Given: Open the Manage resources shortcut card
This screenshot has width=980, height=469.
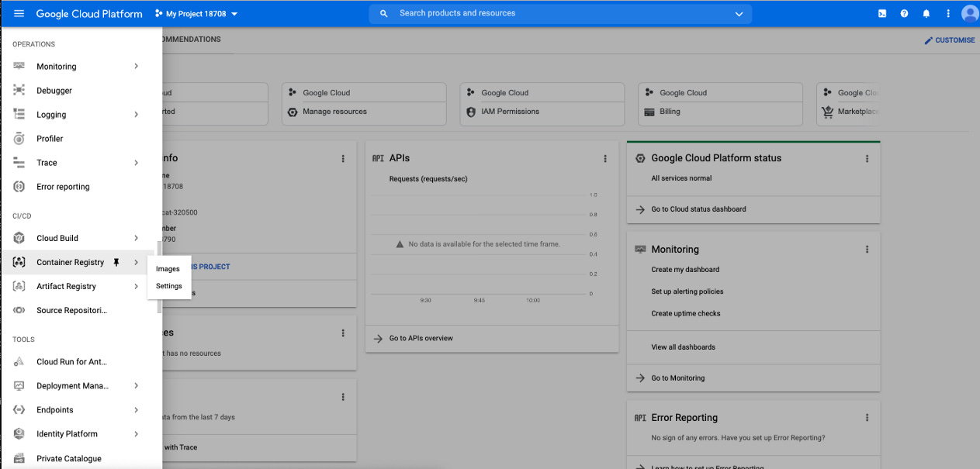Looking at the screenshot, I should [x=365, y=104].
